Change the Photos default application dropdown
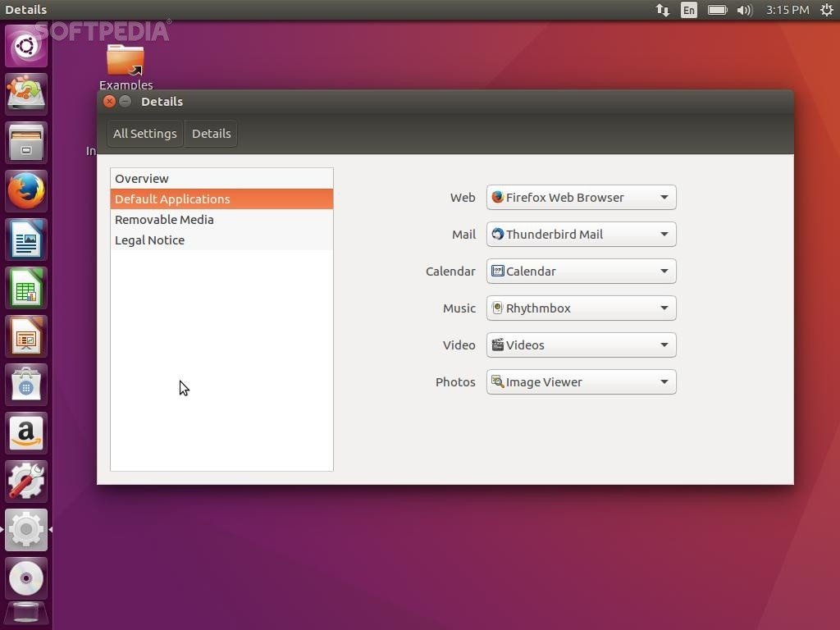840x630 pixels. [x=581, y=382]
